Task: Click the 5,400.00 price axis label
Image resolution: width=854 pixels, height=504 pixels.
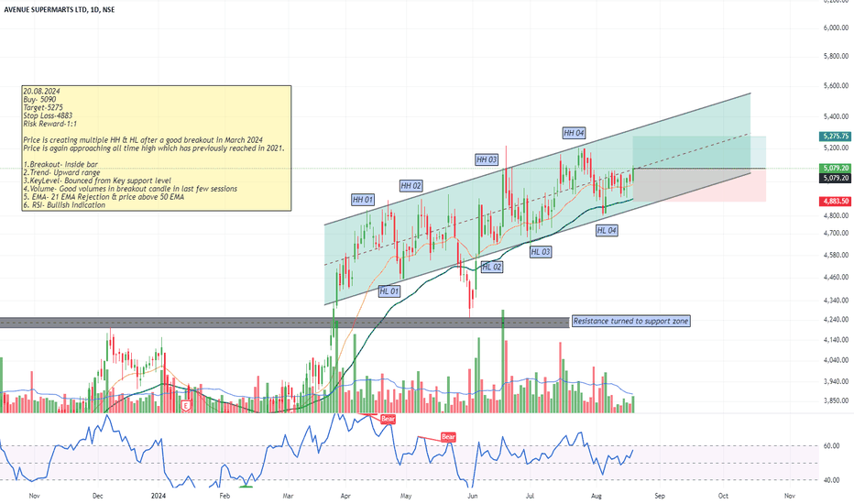Action: (x=836, y=116)
